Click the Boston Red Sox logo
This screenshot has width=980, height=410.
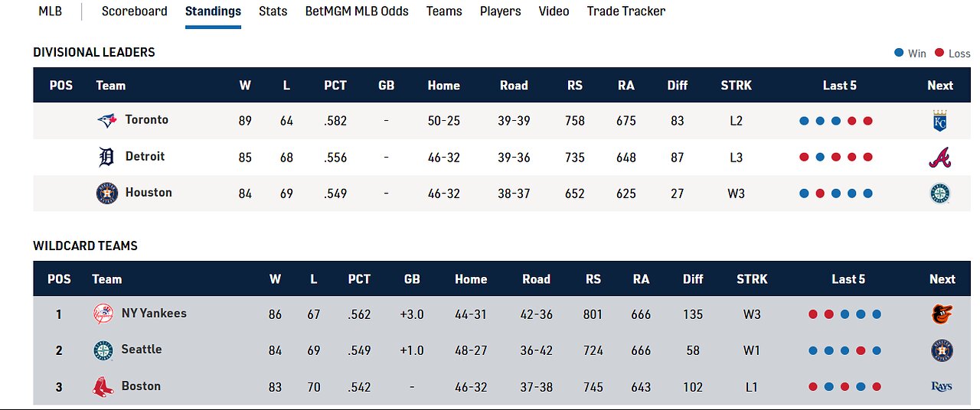pyautogui.click(x=103, y=387)
